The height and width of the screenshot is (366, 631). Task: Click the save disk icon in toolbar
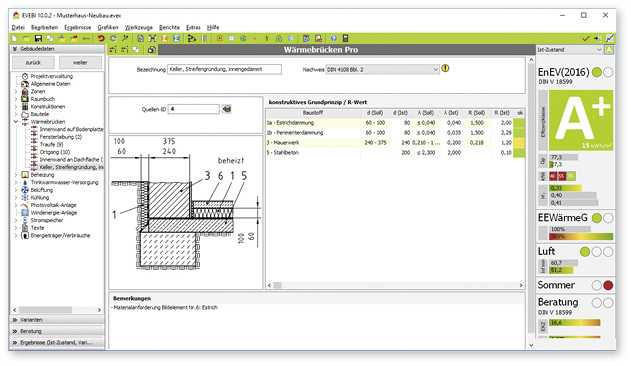38,39
